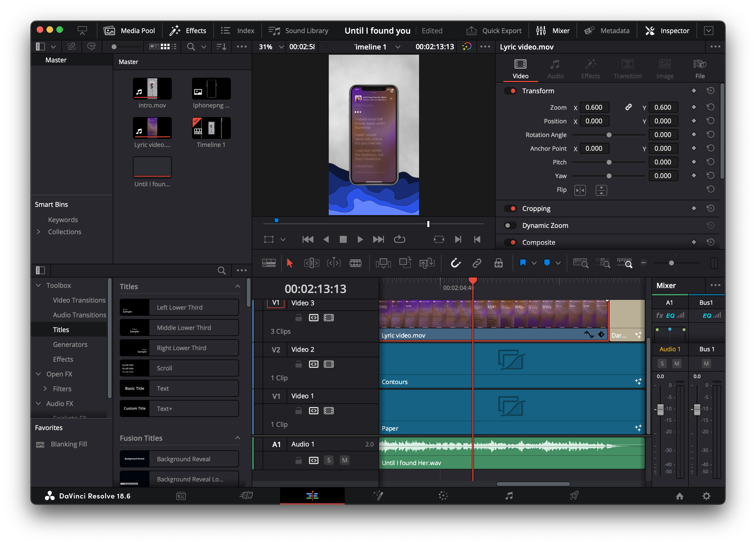Select Trim edit mode tool
This screenshot has width=756, height=545.
311,263
